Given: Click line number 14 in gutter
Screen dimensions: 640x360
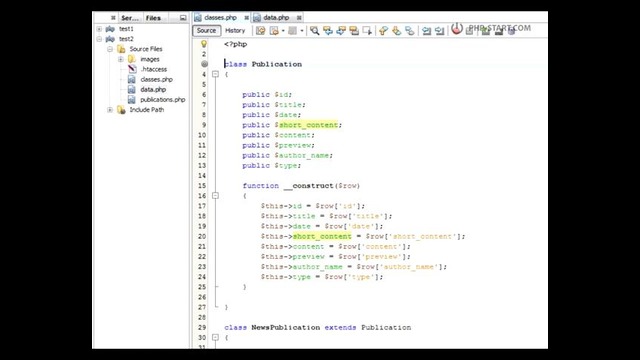Looking at the screenshot, I should [202, 176].
